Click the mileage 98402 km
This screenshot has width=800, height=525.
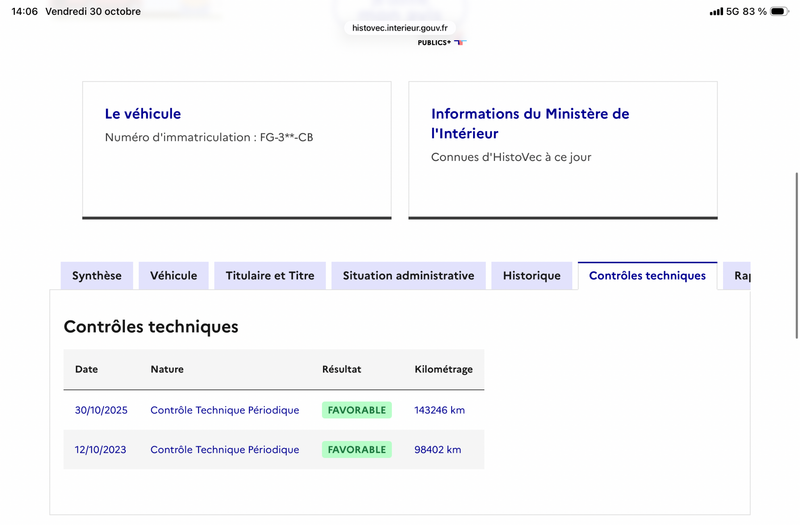[438, 449]
